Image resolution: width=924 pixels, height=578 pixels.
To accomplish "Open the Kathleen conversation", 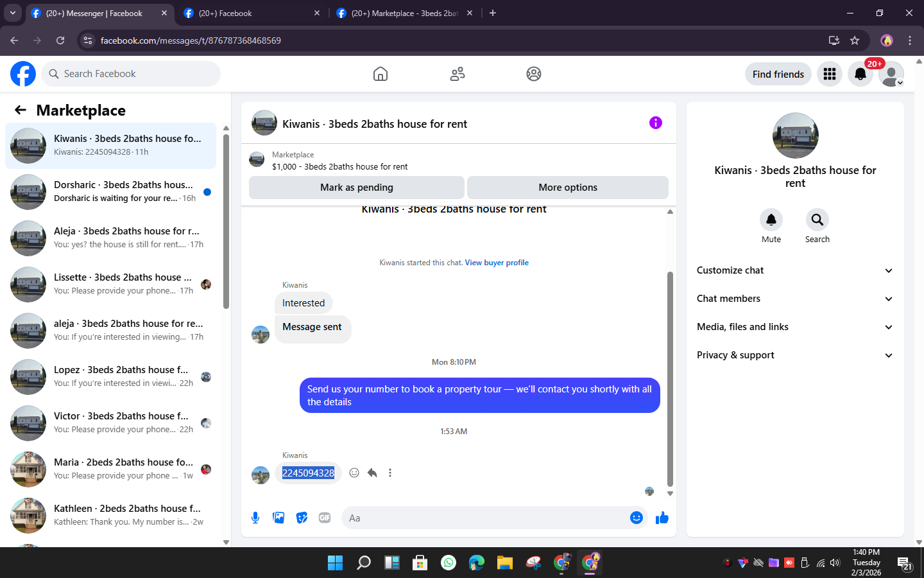I will (110, 516).
